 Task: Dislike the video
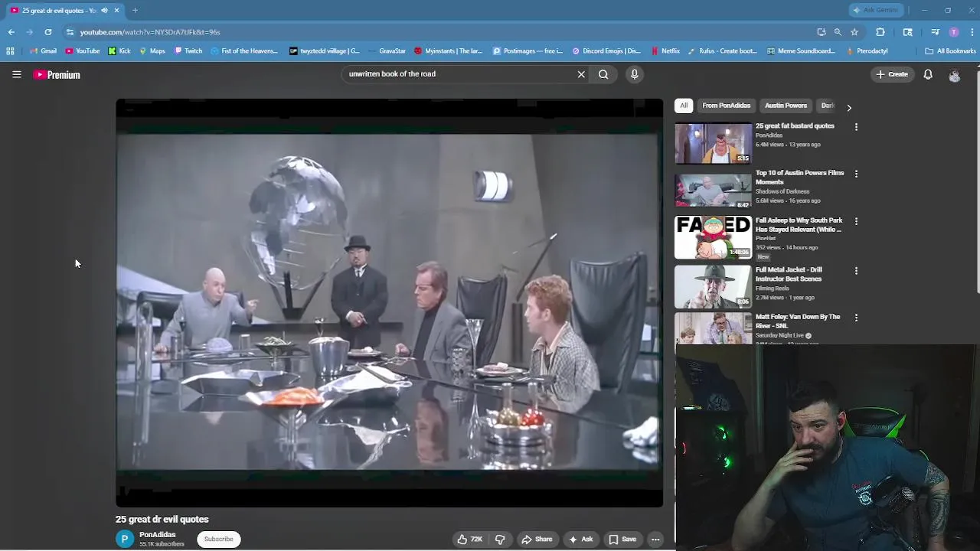click(500, 540)
